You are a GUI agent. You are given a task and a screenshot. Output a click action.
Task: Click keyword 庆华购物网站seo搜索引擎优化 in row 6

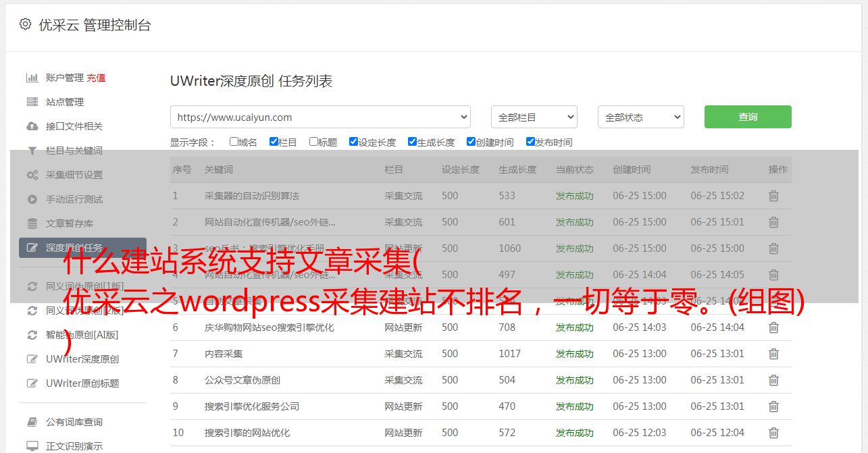pos(269,327)
